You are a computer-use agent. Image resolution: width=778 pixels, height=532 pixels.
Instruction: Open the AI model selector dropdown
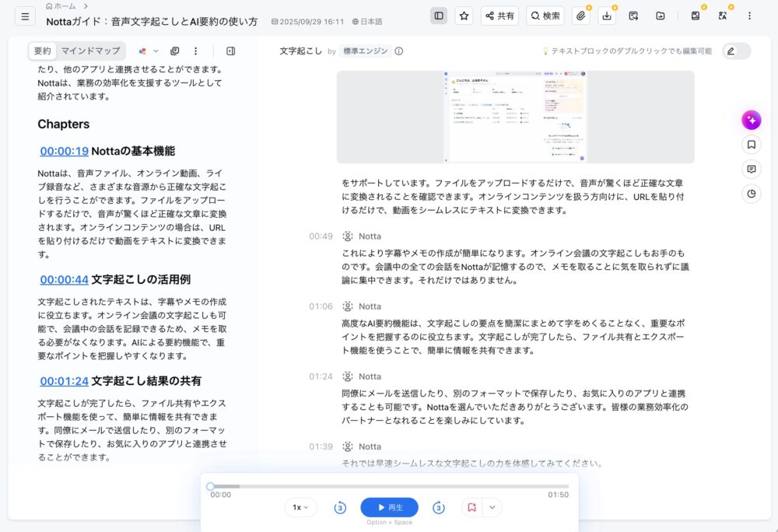(147, 51)
